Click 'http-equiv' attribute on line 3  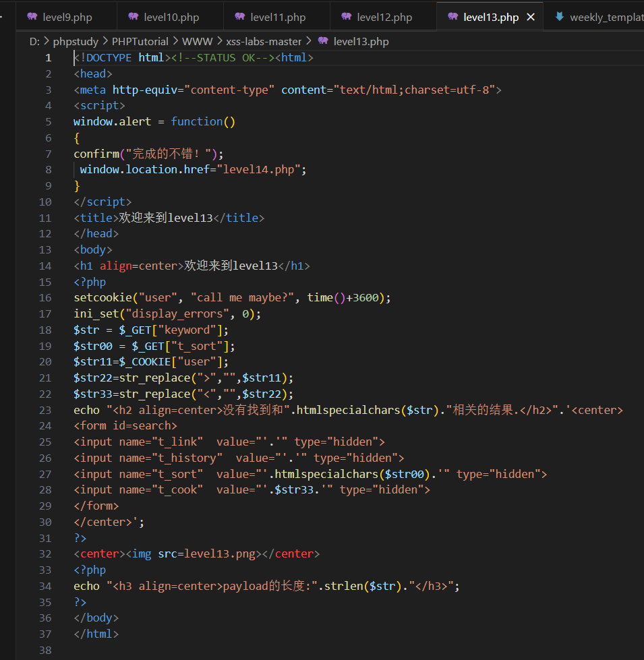[x=144, y=90]
